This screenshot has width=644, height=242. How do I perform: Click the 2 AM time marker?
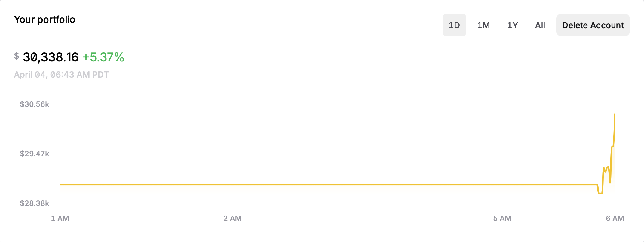(232, 218)
